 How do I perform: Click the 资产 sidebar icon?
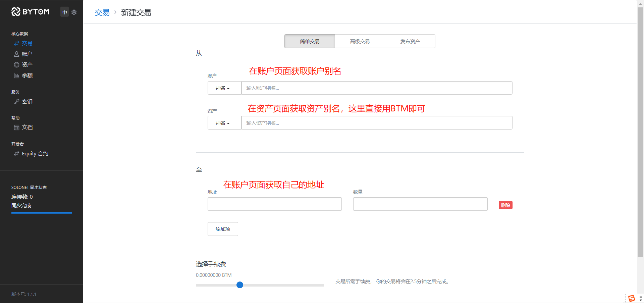17,65
